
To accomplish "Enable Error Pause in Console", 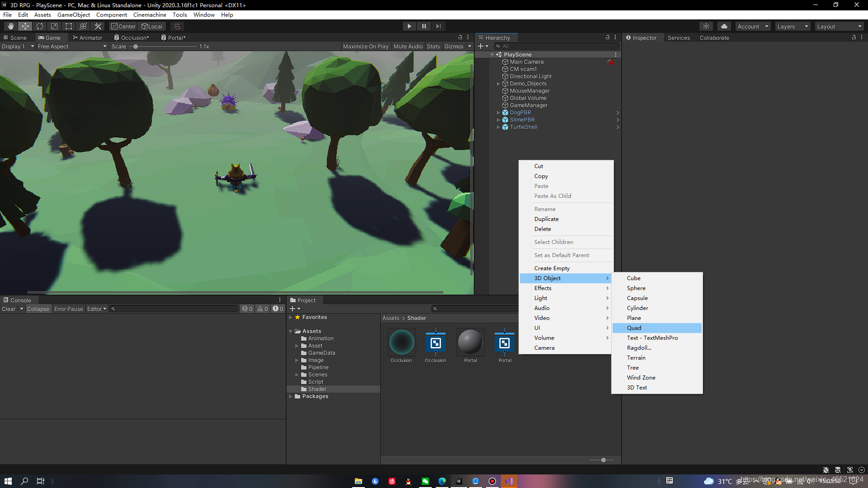I will click(68, 309).
